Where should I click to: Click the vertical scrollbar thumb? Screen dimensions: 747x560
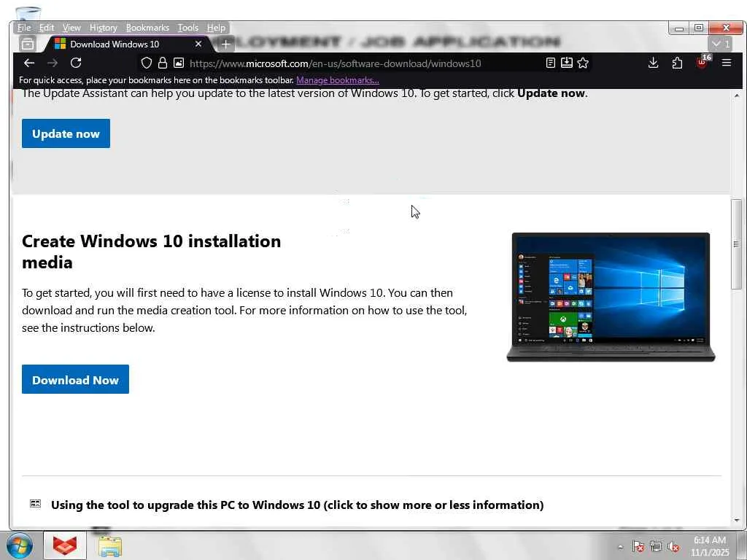(737, 244)
